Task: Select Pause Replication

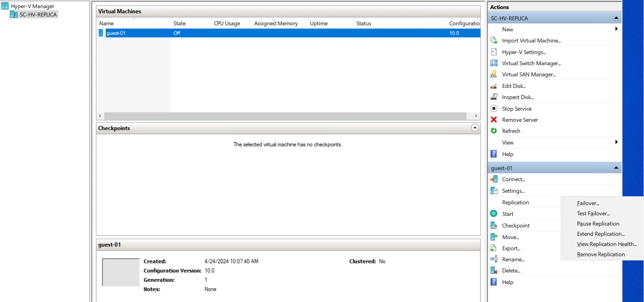Action: [x=598, y=224]
